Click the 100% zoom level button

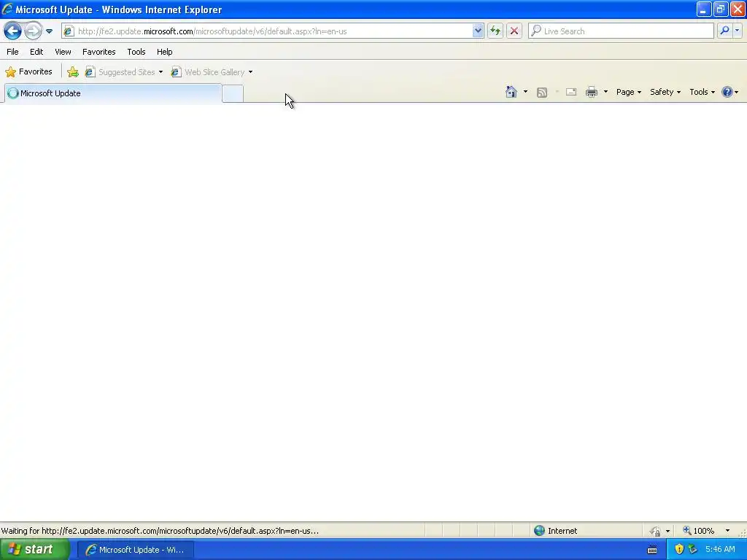(x=699, y=531)
